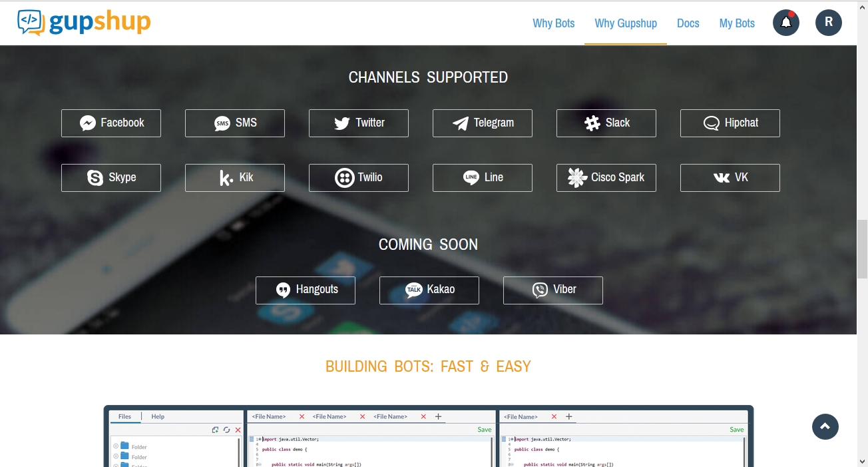Click the Facebook Messenger channel icon
This screenshot has width=868, height=467.
click(88, 123)
